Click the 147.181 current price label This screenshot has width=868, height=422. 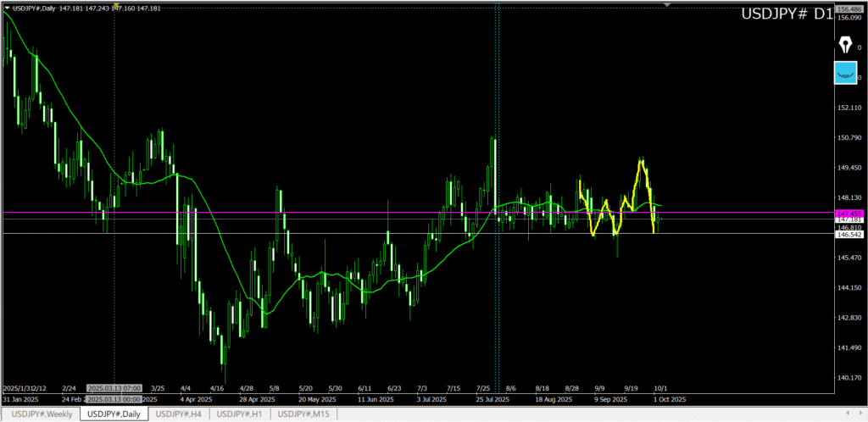click(x=849, y=220)
